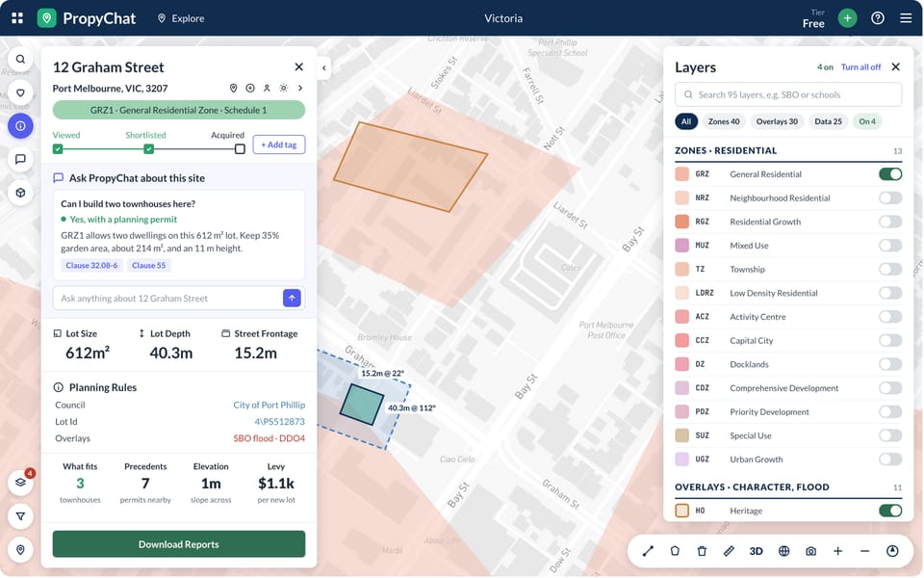Image resolution: width=924 pixels, height=578 pixels.
Task: Enable the Residential Growth layer
Action: tap(889, 222)
